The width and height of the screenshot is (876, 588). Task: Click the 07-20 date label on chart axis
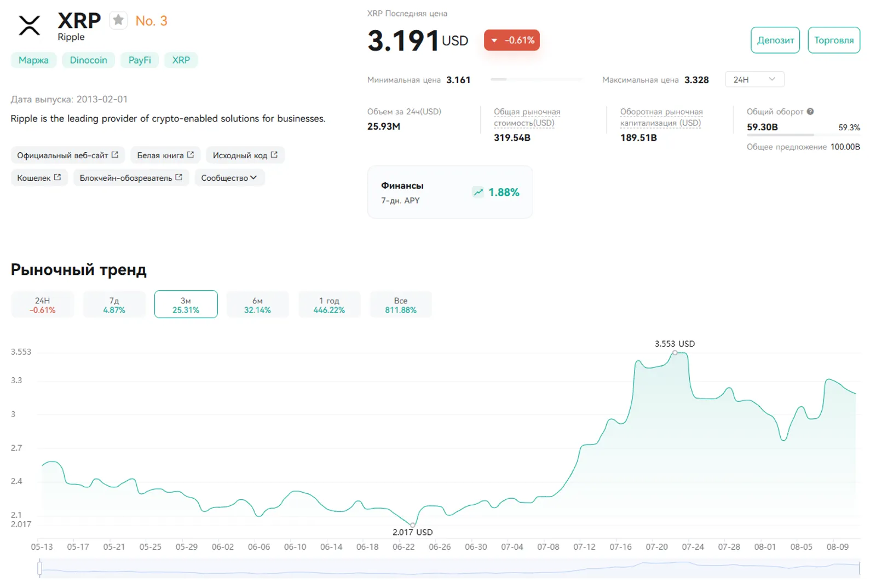pyautogui.click(x=656, y=547)
